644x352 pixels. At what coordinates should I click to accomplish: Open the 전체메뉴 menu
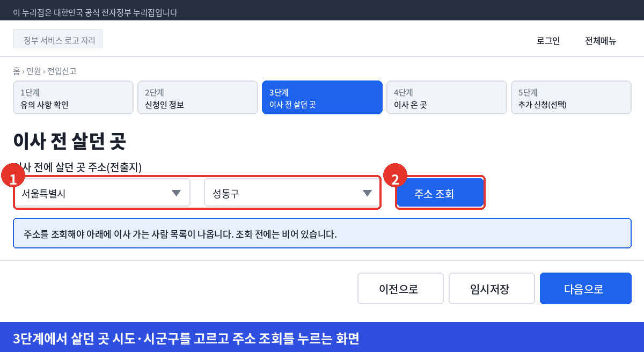point(601,41)
